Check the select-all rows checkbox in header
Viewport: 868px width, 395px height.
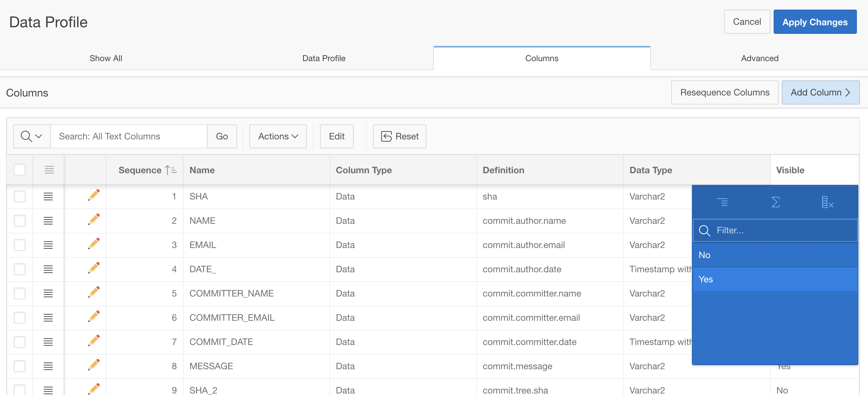(20, 170)
